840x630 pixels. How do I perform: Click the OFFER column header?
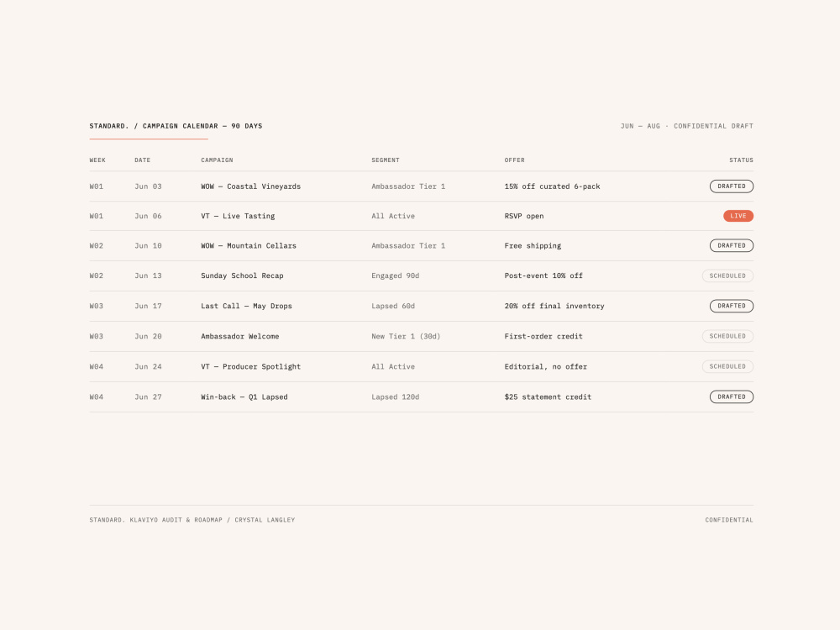coord(514,160)
